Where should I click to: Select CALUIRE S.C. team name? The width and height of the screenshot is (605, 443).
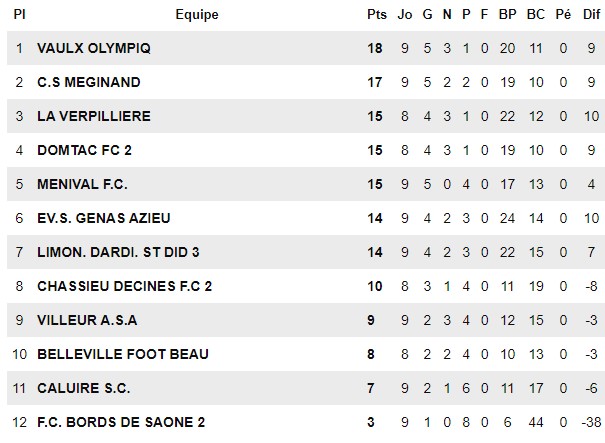point(83,388)
